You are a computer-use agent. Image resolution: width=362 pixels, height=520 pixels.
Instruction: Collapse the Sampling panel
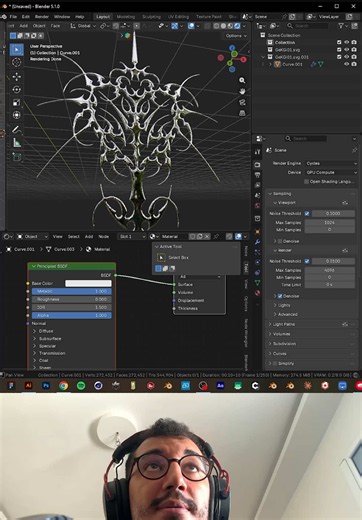click(x=270, y=194)
